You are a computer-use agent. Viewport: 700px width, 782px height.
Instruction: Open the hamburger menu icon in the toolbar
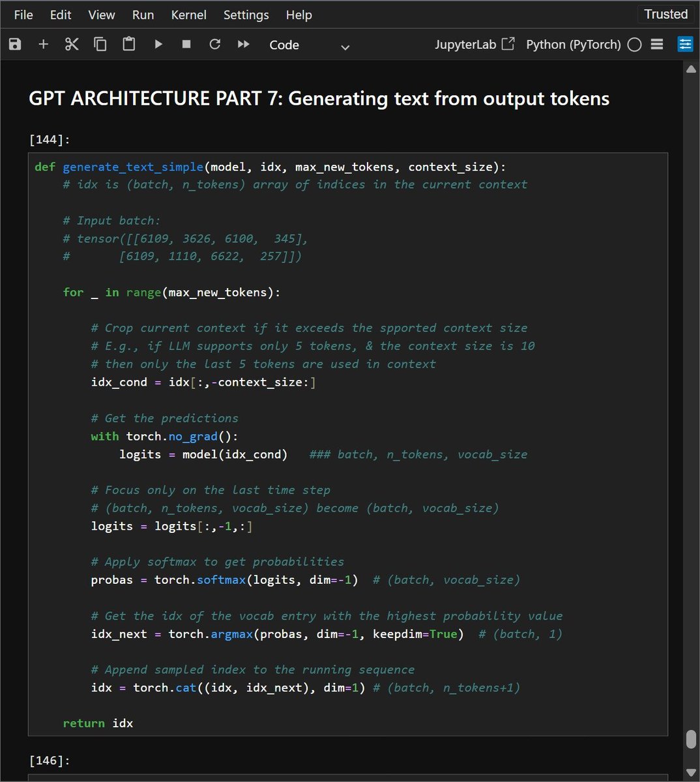[657, 44]
